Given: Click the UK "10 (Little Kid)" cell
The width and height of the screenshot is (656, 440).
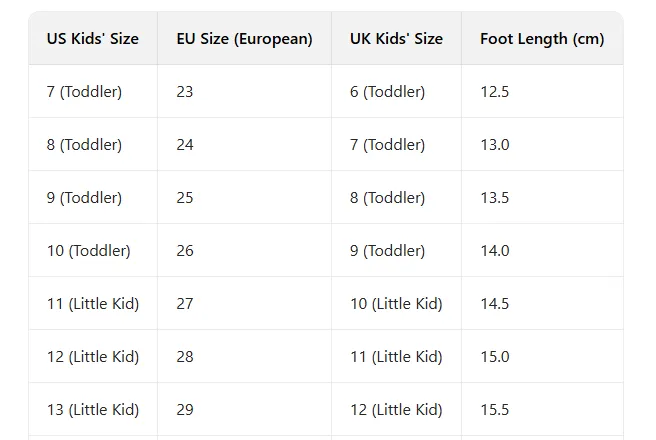Looking at the screenshot, I should [396, 304].
